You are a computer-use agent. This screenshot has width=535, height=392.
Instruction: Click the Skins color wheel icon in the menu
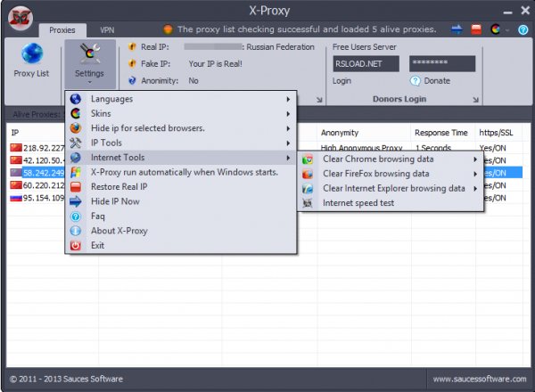pyautogui.click(x=76, y=113)
